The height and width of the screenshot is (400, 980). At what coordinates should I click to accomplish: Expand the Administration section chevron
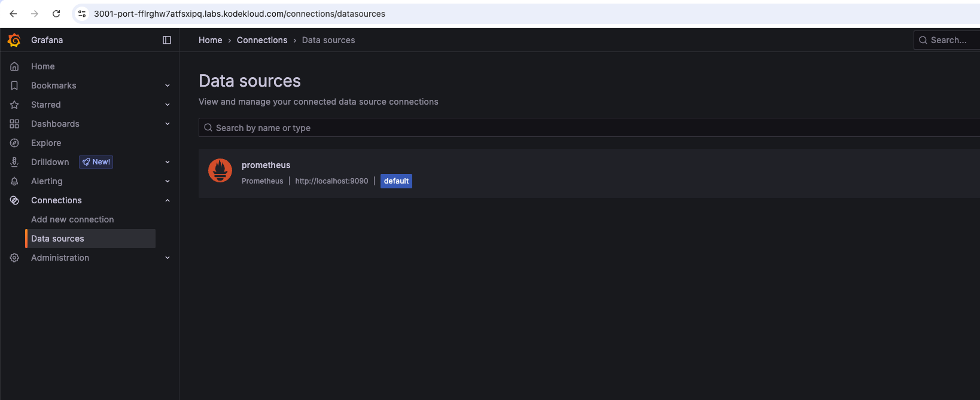[x=168, y=258]
